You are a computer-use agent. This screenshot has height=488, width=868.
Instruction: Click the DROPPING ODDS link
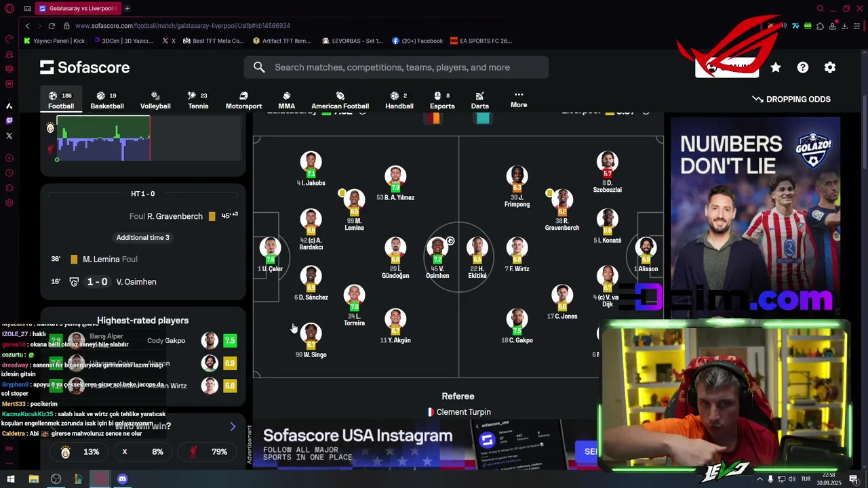(x=791, y=99)
